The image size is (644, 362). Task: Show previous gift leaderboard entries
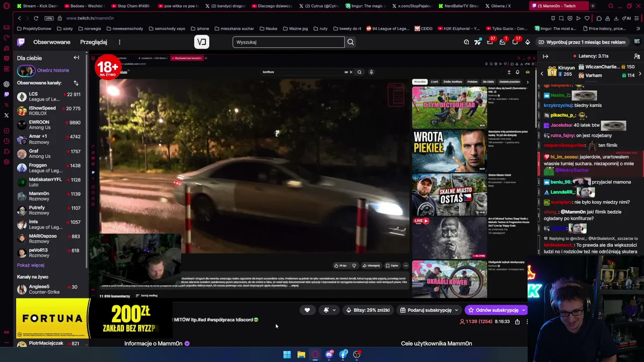(x=542, y=74)
